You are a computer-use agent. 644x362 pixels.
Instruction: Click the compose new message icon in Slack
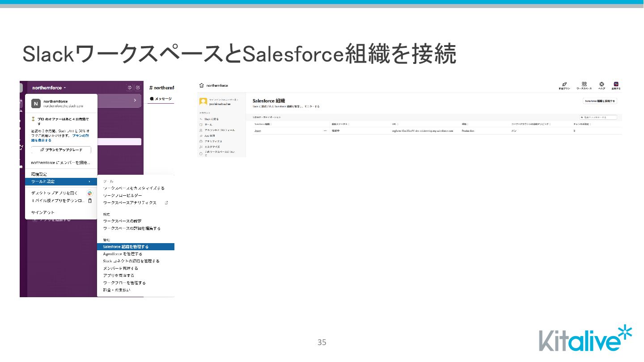click(x=138, y=88)
